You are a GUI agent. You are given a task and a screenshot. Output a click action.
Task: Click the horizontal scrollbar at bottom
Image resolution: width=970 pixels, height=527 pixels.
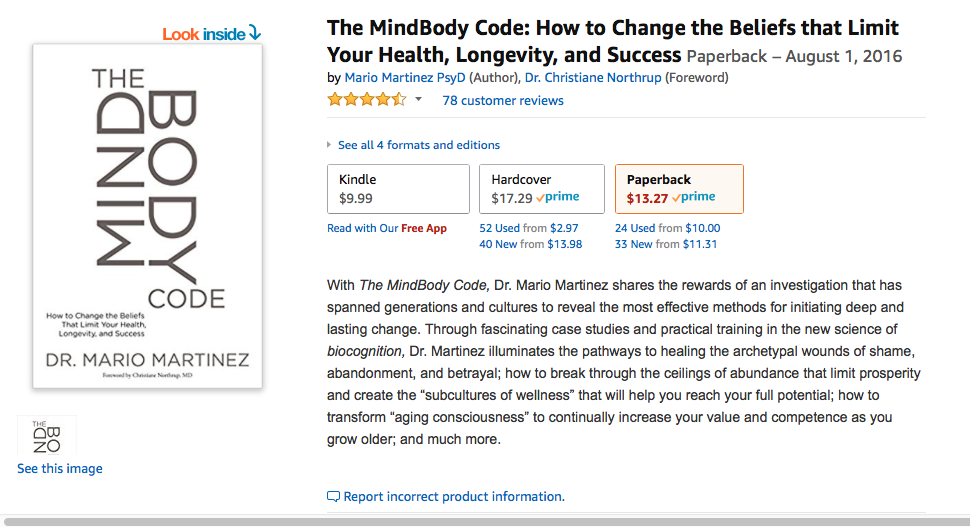coord(485,521)
